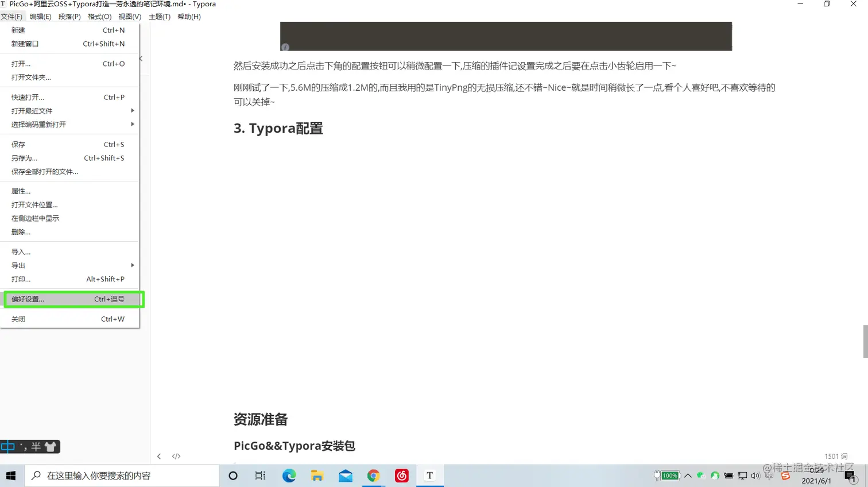
Task: Open Sogou input icon in system tray
Action: (x=785, y=476)
